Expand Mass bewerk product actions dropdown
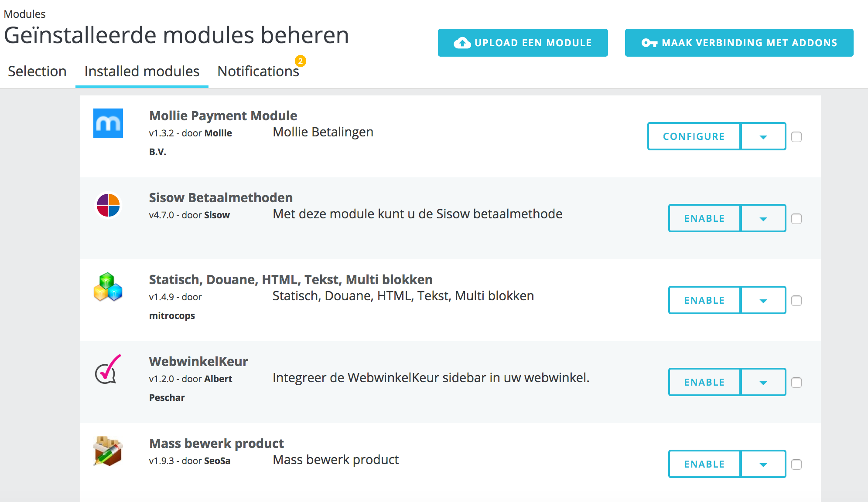 [763, 465]
